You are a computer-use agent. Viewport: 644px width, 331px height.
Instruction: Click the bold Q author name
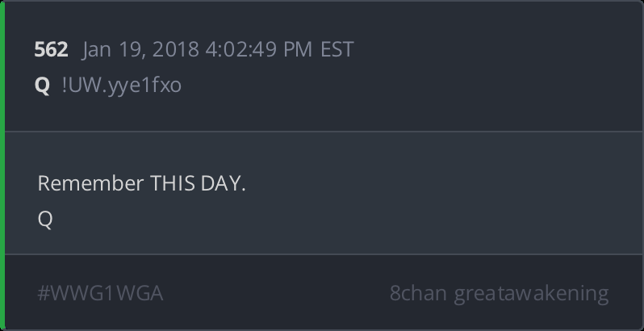coord(43,85)
